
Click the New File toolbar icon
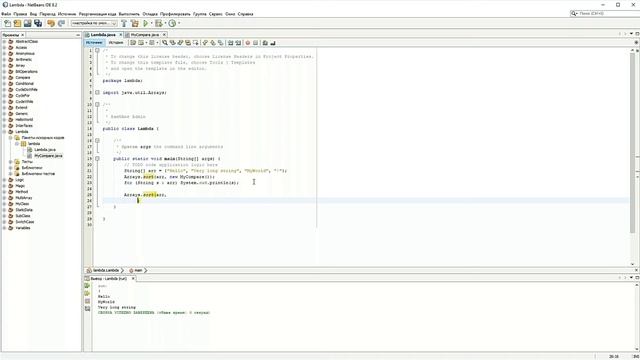(x=7, y=23)
